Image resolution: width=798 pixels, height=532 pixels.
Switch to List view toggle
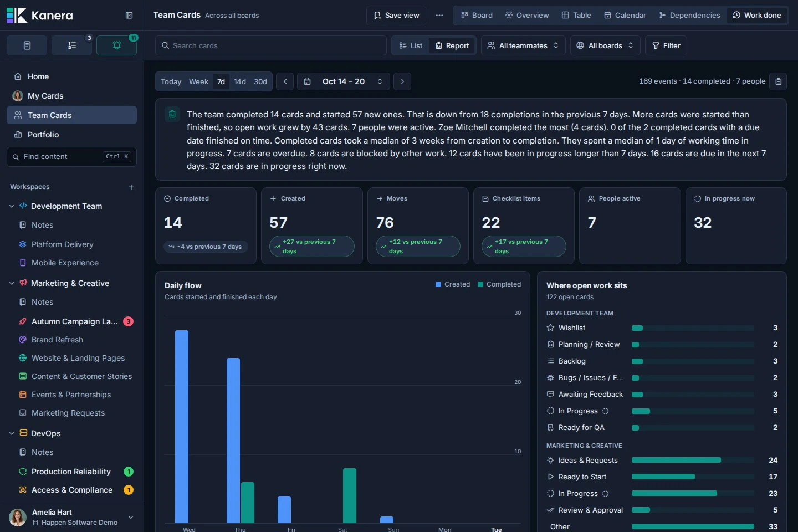point(411,45)
